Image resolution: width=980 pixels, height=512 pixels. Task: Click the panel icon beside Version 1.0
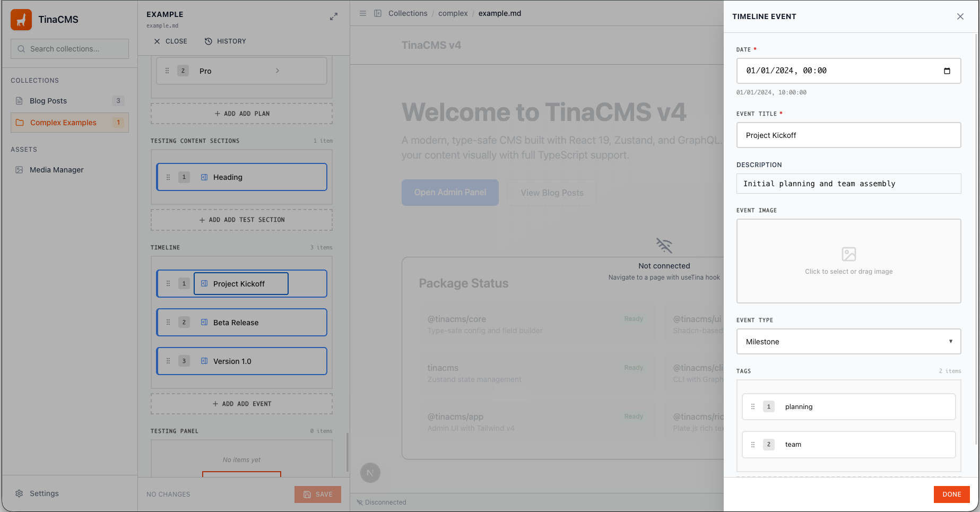(x=204, y=361)
